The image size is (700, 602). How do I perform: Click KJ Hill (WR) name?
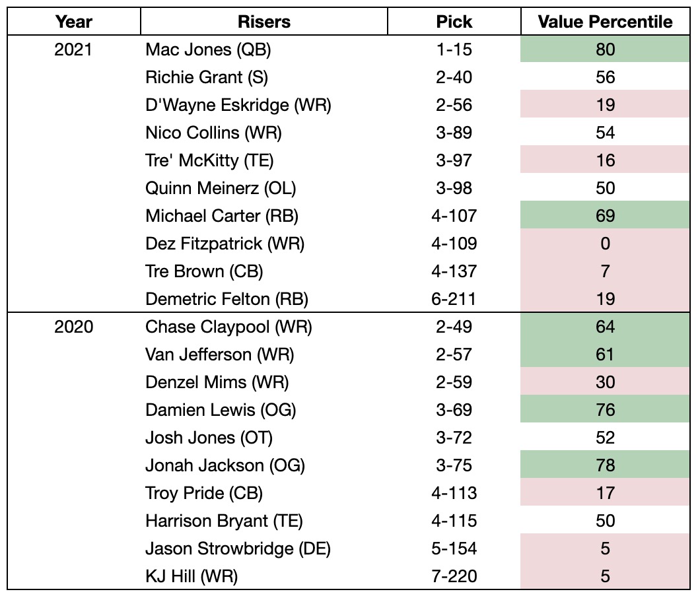point(192,576)
